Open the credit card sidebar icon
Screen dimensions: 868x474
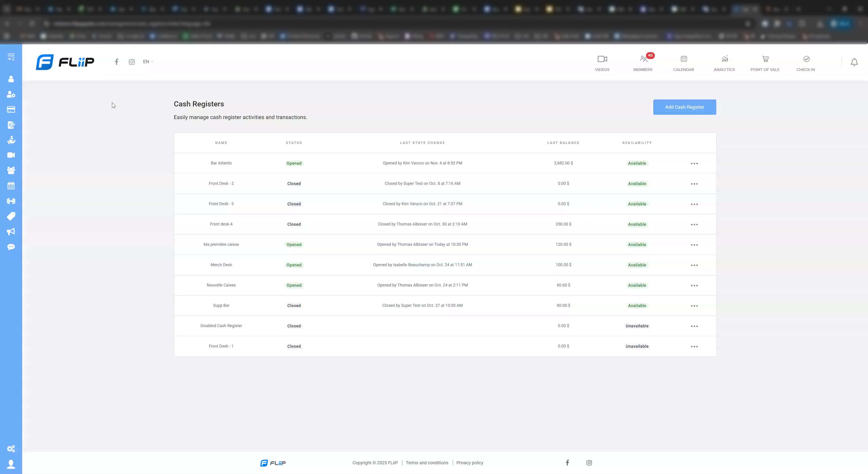pos(11,110)
